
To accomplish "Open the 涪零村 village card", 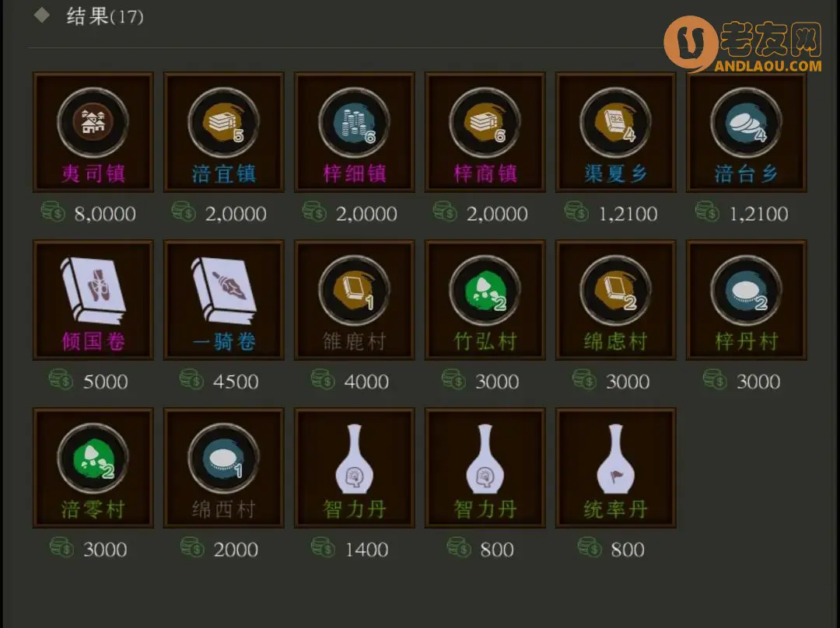I will pos(93,468).
